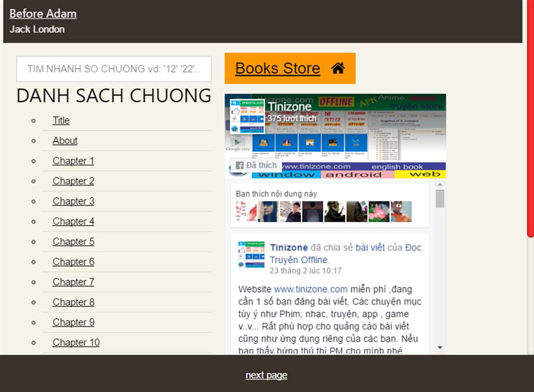Click the Facebook 'Đã thích' liked button
This screenshot has height=392, width=534.
[256, 165]
